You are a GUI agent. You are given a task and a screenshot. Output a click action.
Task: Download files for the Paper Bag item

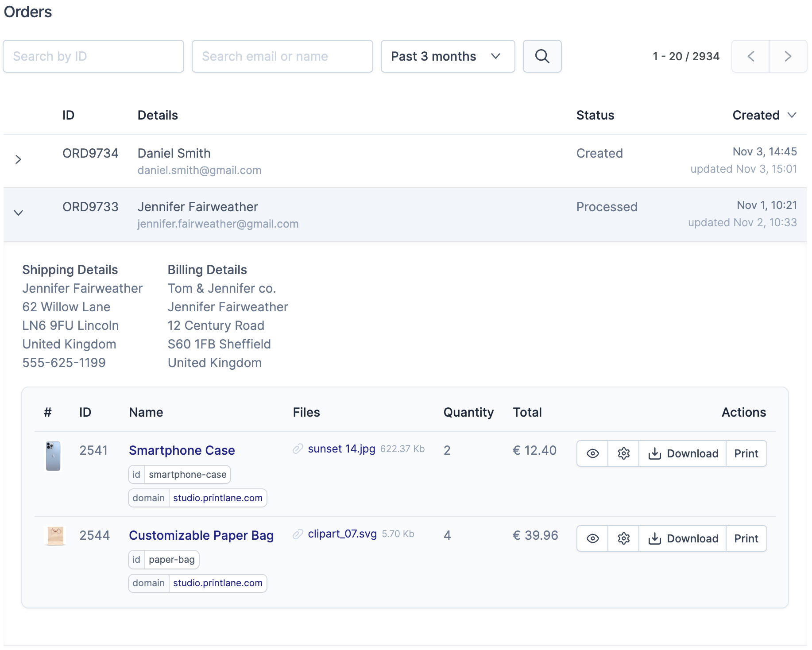point(682,538)
